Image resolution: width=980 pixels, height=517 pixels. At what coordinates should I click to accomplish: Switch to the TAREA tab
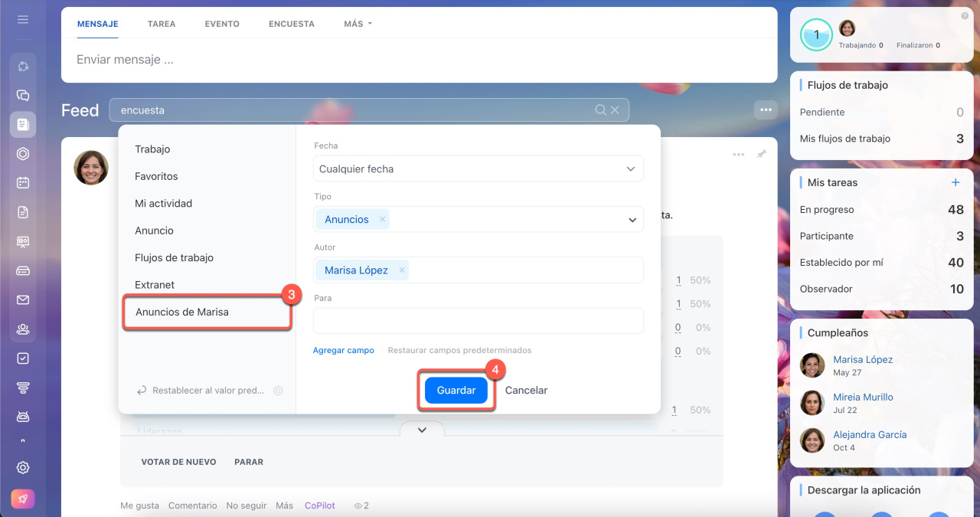(162, 24)
